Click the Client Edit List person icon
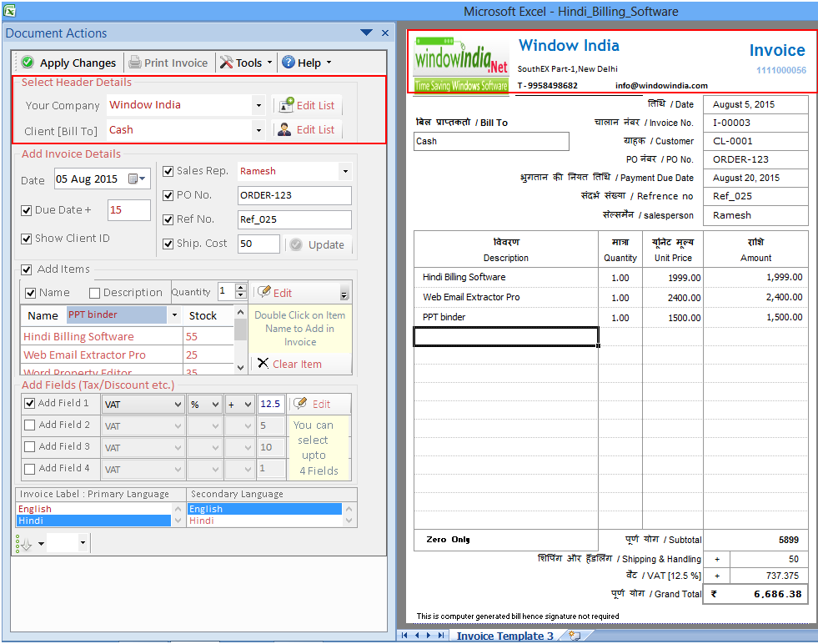 point(284,129)
